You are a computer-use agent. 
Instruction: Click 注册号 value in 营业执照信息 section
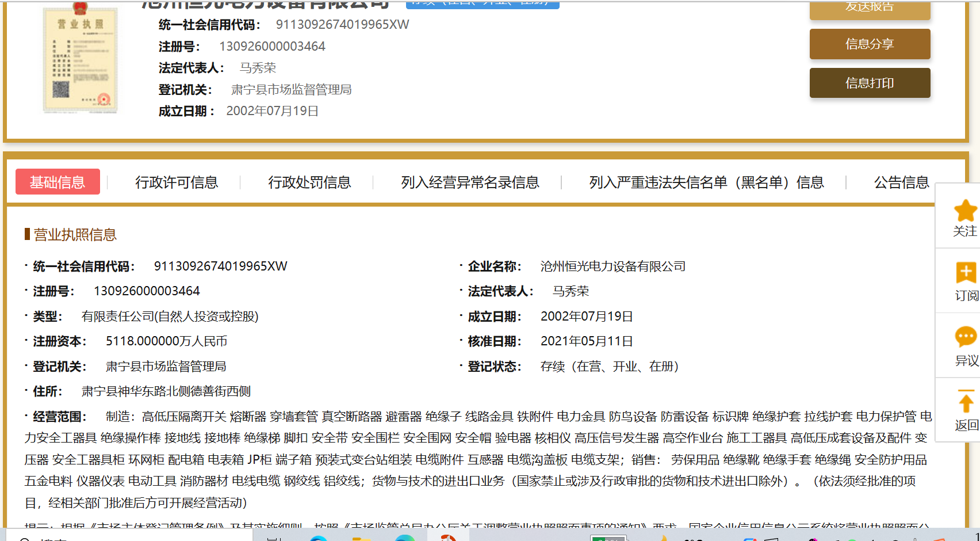[147, 291]
